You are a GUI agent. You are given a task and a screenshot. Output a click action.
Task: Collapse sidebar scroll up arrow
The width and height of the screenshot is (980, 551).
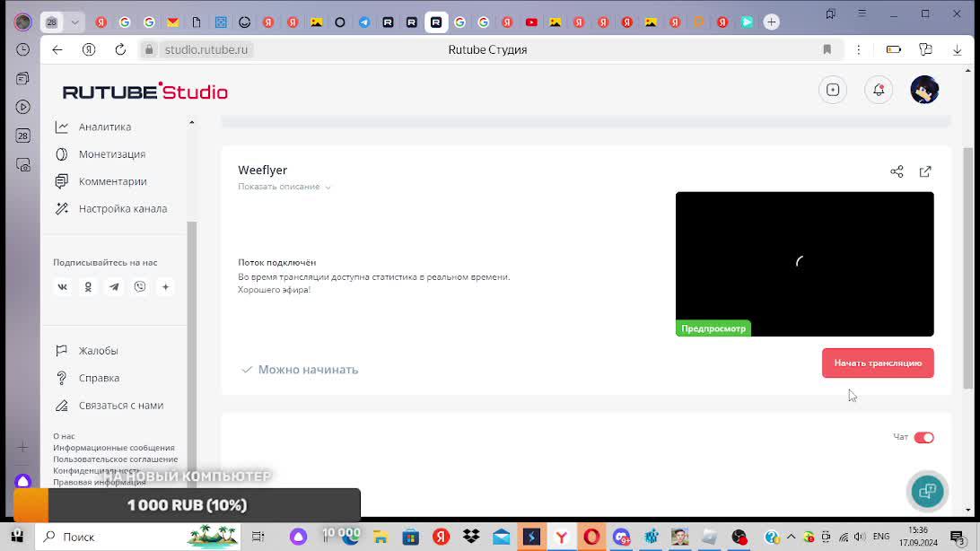pyautogui.click(x=192, y=122)
